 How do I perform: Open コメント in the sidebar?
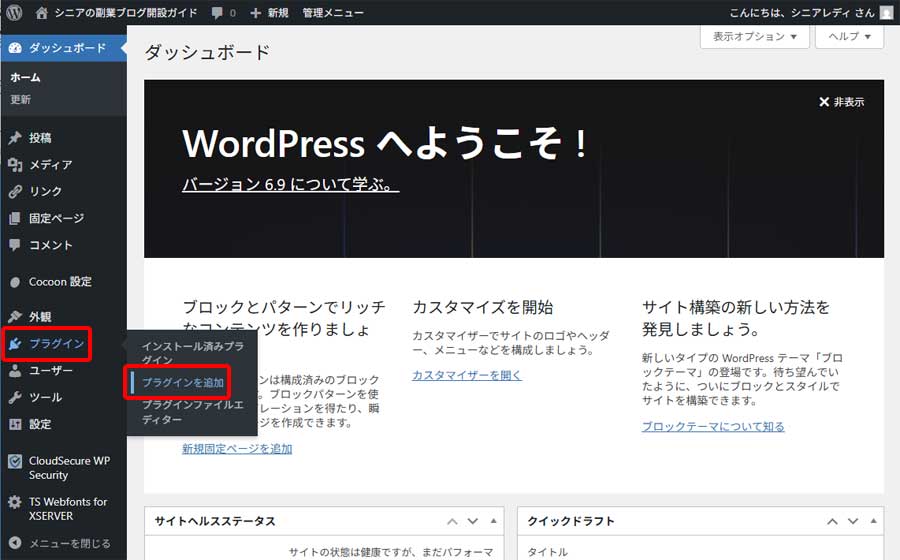click(51, 245)
